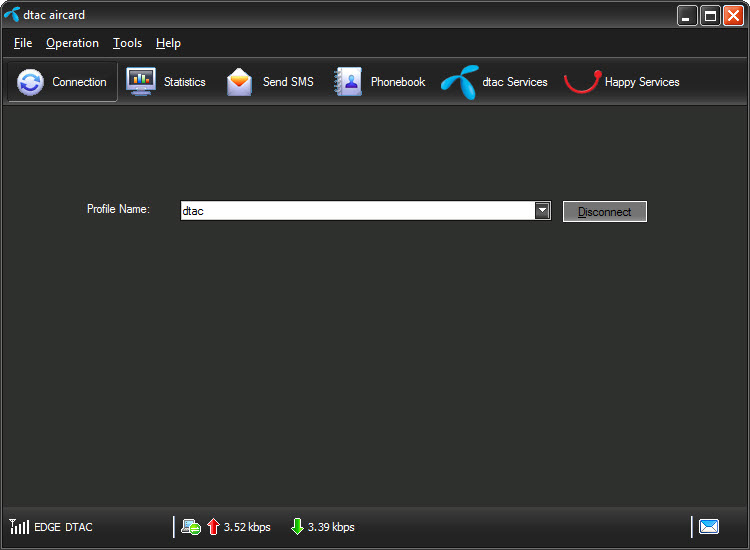The image size is (750, 550).
Task: Minimize the dtac aircard window
Action: [x=687, y=16]
